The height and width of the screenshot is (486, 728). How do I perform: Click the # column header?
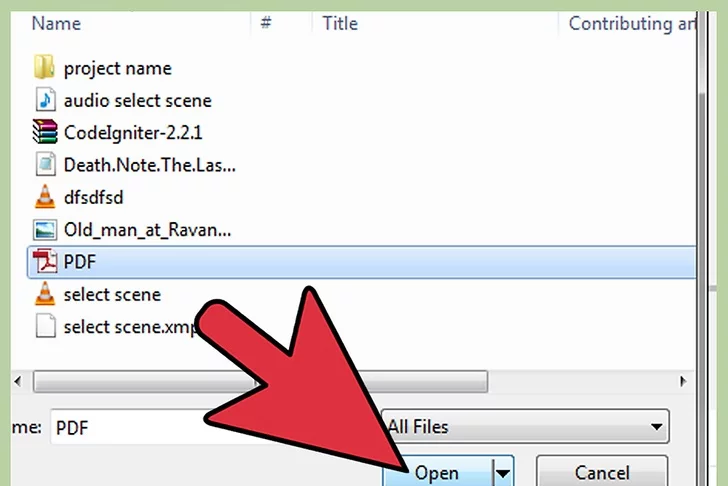point(266,22)
